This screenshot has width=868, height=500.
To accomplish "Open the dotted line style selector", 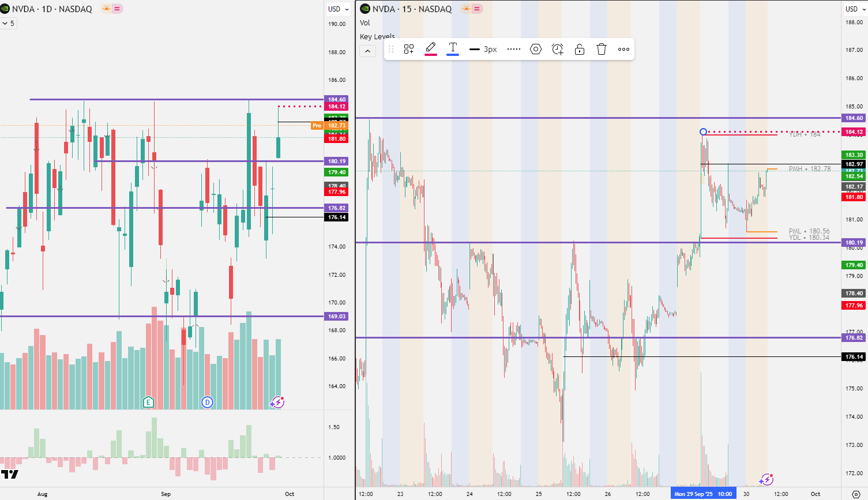I will 514,49.
